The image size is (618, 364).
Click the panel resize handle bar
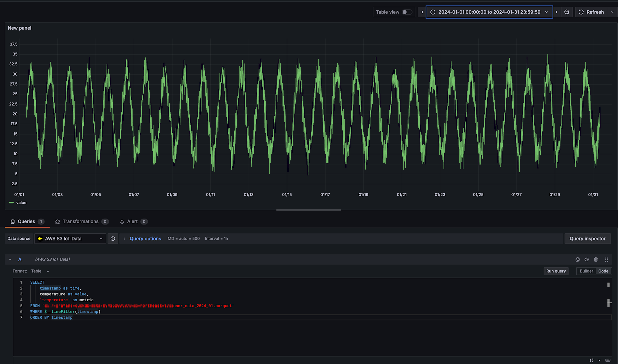click(x=308, y=210)
